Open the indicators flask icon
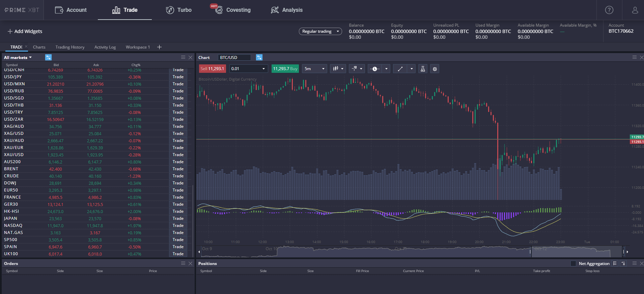Viewport: 644px width, 294px height. point(423,69)
